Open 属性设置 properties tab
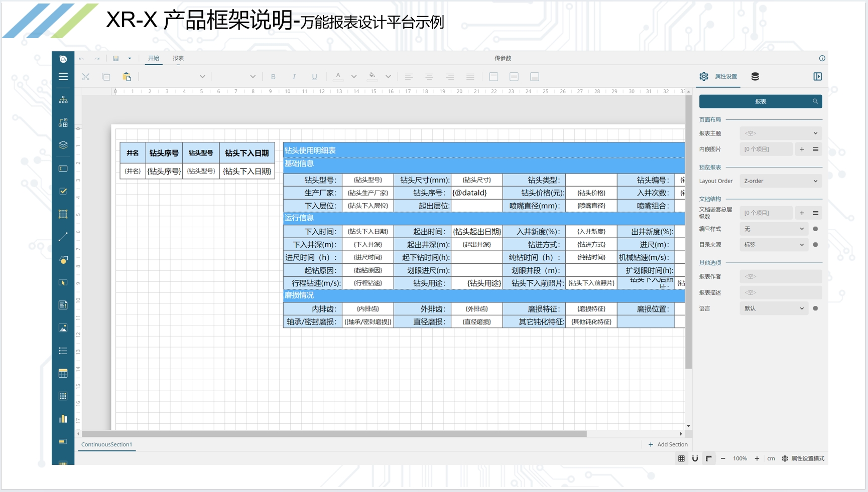 click(x=719, y=76)
